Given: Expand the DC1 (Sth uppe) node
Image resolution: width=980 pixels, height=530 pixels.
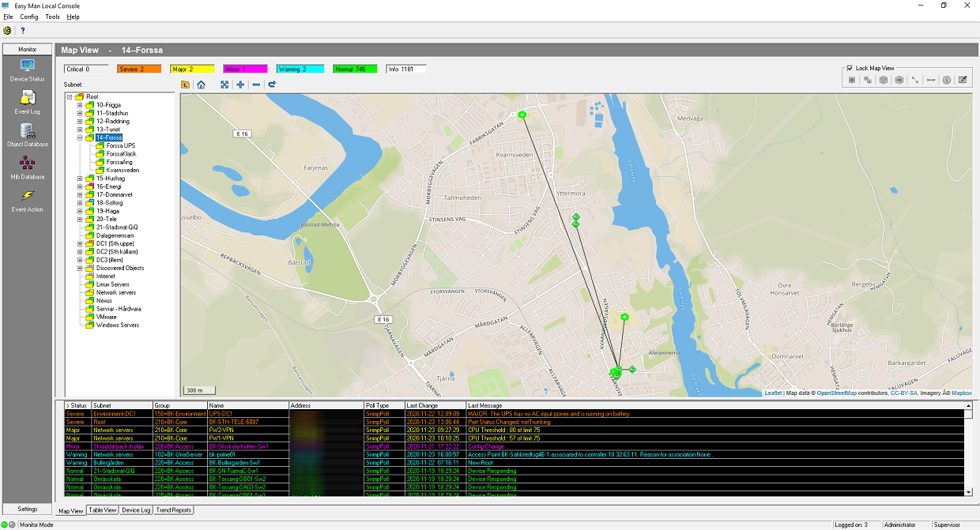Looking at the screenshot, I should pos(80,243).
